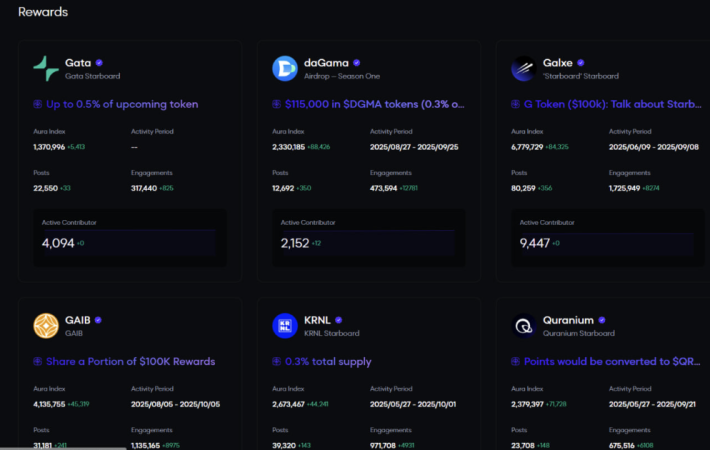710x450 pixels.
Task: Click reward icon beside '$115,000 in $DGMA tokens'
Action: (277, 104)
